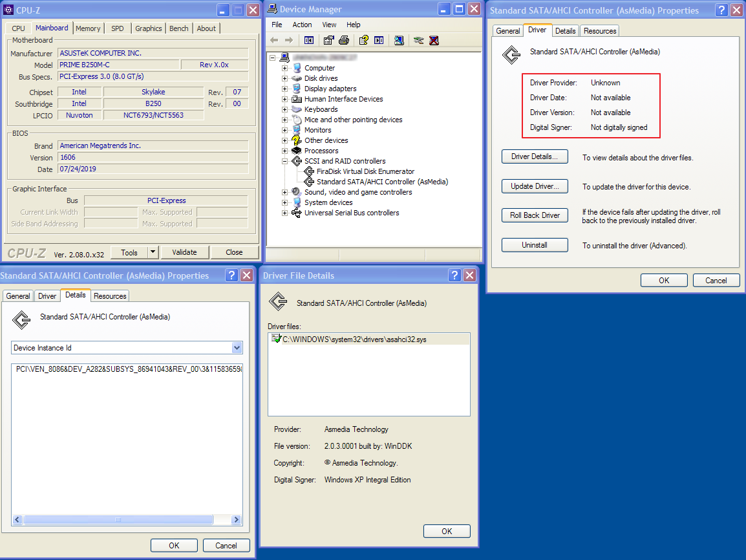Click the help '?' button in Details tab Properties window
Screen dimensions: 746x560
231,275
